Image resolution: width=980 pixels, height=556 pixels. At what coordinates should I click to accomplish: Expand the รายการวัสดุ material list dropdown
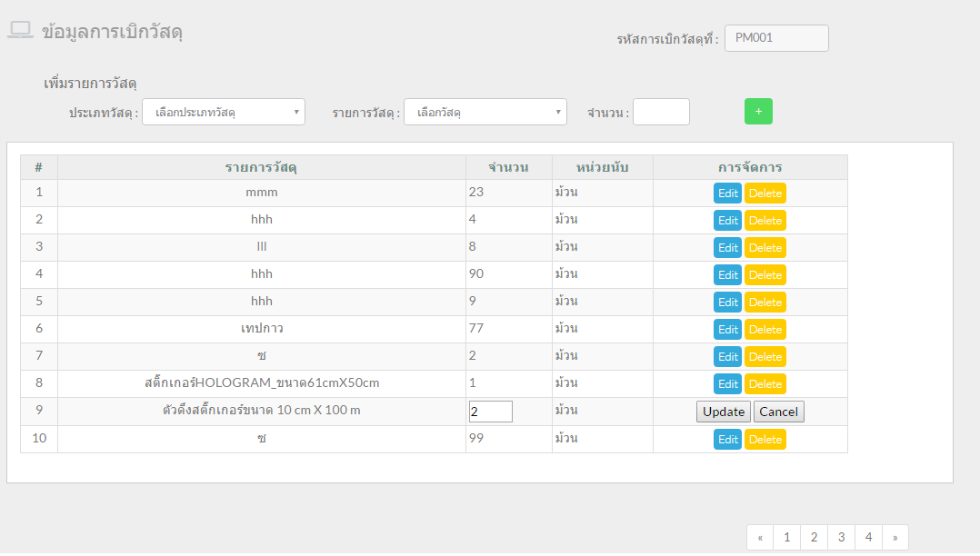pyautogui.click(x=485, y=113)
